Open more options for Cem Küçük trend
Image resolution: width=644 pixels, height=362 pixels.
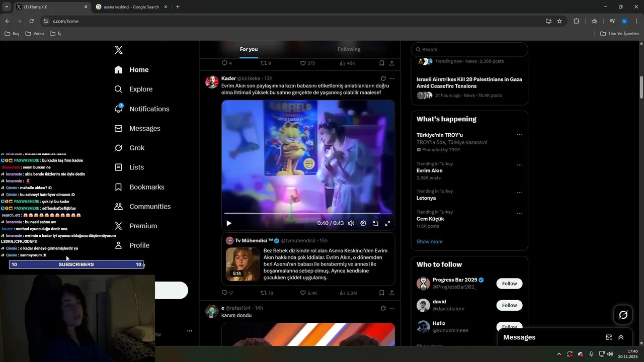[x=519, y=213]
